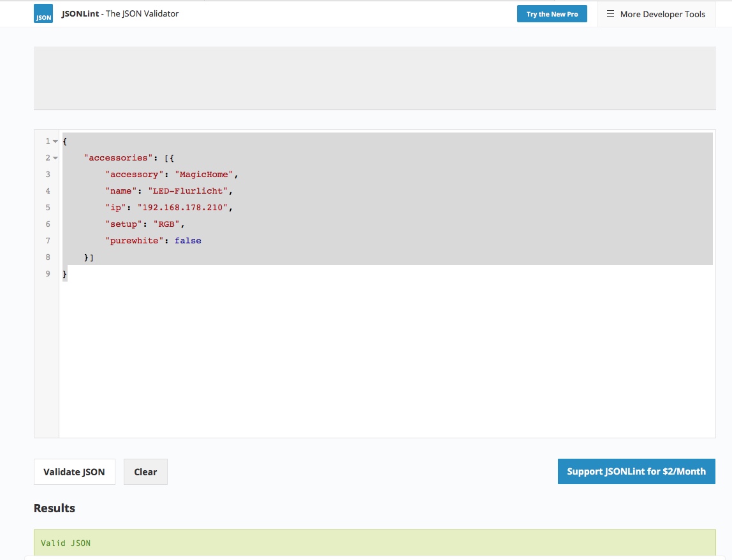
Task: Click line number 5 in the gutter
Action: [48, 208]
